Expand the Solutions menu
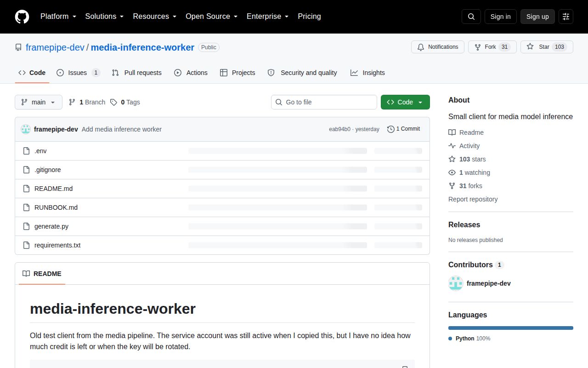The width and height of the screenshot is (588, 368). (x=104, y=17)
